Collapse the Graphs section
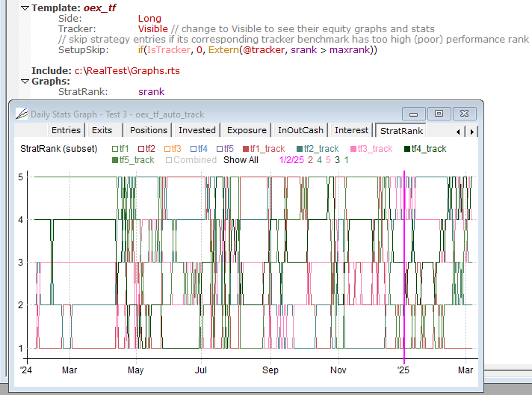Viewport: 532px width, 395px height. pos(25,82)
